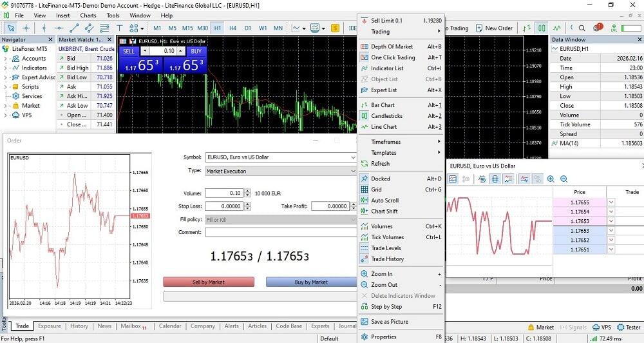Open the Charts menu

pyautogui.click(x=88, y=15)
